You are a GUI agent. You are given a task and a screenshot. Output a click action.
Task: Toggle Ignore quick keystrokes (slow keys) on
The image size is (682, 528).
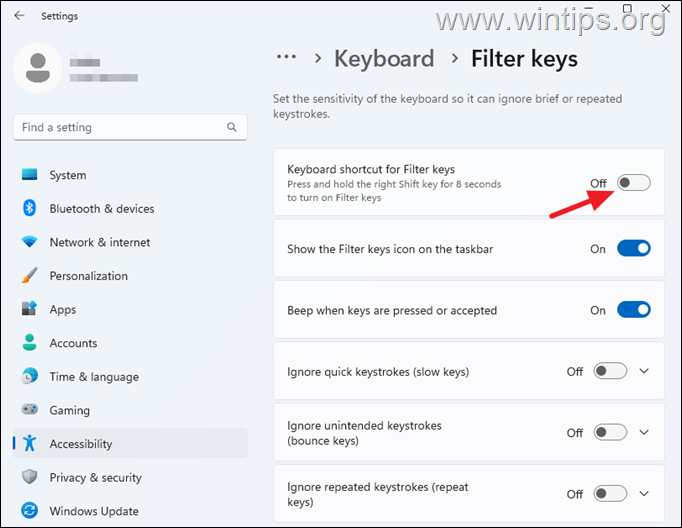(610, 371)
